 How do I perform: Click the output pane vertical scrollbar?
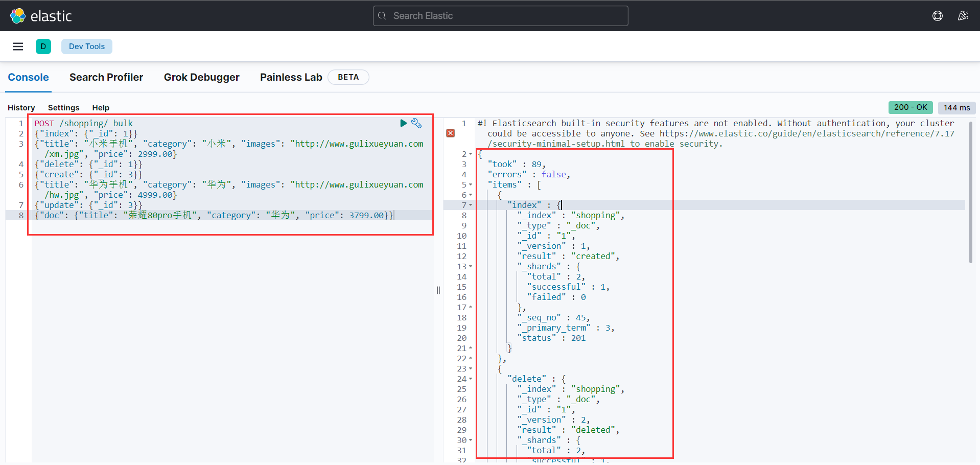(x=970, y=192)
